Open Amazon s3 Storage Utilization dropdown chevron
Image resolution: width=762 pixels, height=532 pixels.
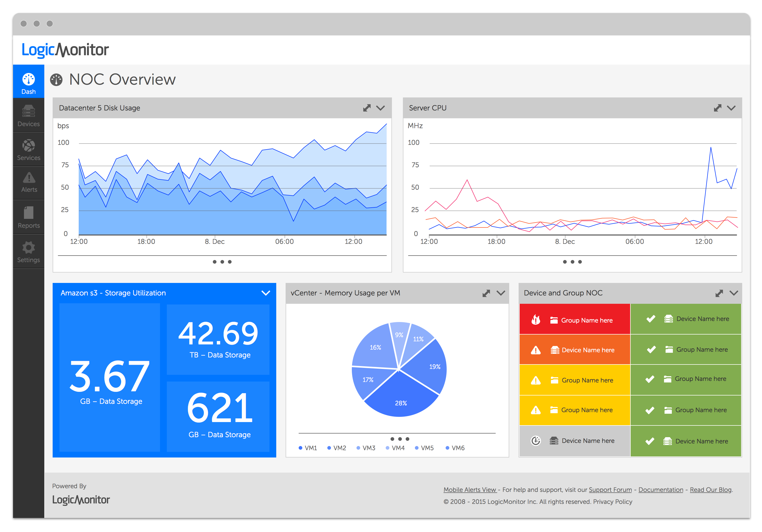tap(266, 293)
